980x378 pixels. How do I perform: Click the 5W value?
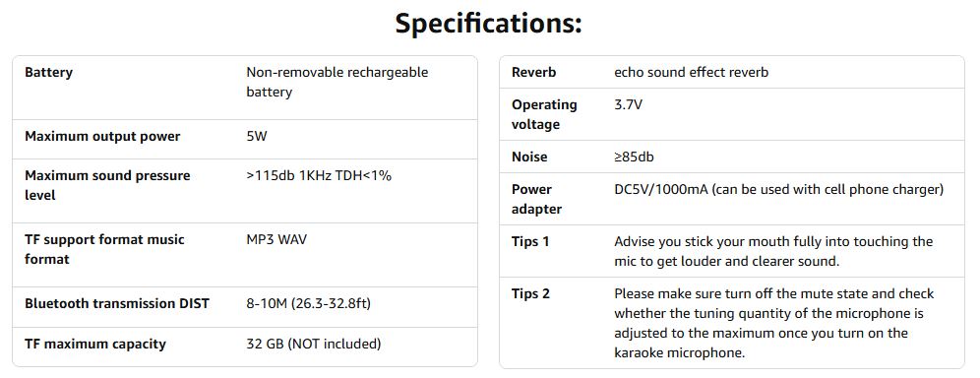point(257,137)
